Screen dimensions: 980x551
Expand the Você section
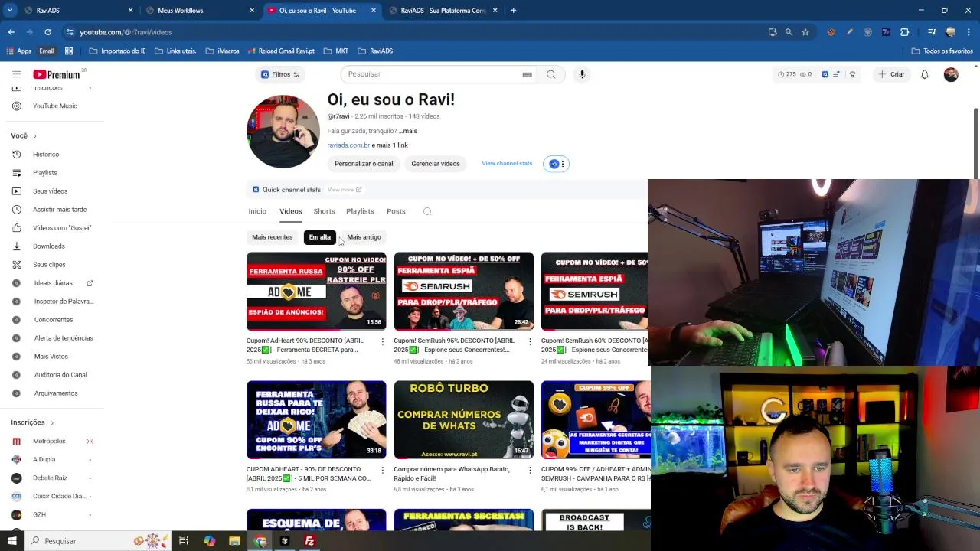pos(24,136)
